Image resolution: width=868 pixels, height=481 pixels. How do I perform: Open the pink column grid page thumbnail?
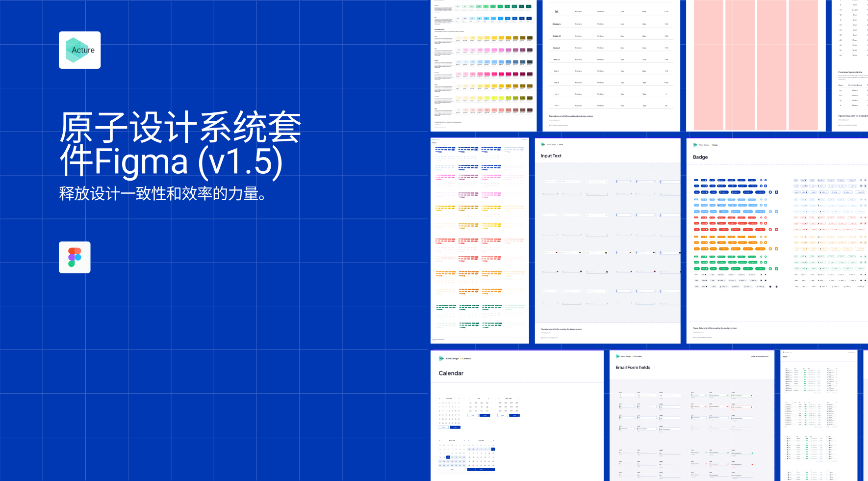click(755, 66)
